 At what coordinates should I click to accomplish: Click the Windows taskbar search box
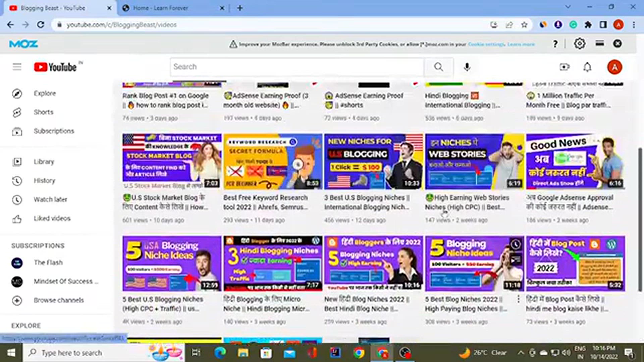(x=104, y=353)
